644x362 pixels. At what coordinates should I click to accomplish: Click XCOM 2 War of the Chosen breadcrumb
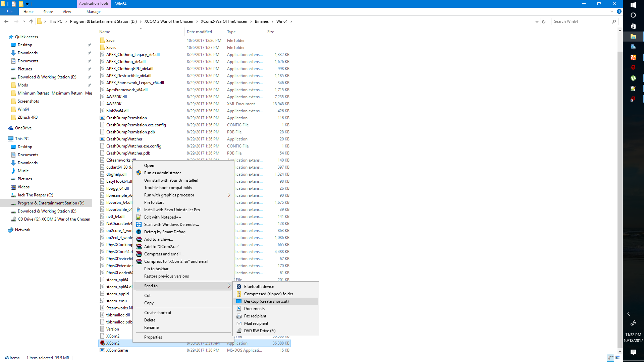pyautogui.click(x=169, y=21)
